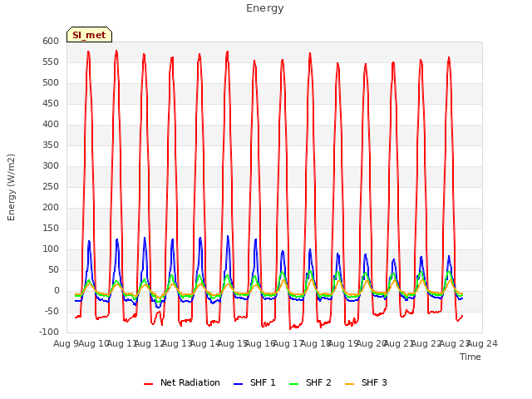This screenshot has width=532, height=399.
Task: Click the SHF 2 legend entry
Action: [x=310, y=382]
